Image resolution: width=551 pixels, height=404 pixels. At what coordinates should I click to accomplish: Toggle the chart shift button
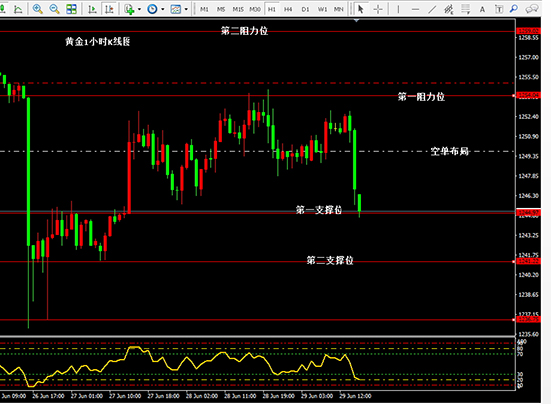109,9
